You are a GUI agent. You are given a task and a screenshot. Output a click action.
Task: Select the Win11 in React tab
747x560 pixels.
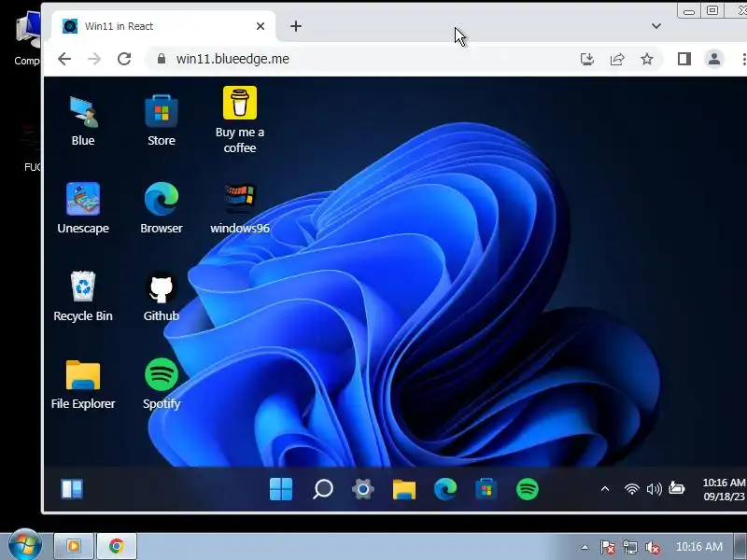(162, 26)
